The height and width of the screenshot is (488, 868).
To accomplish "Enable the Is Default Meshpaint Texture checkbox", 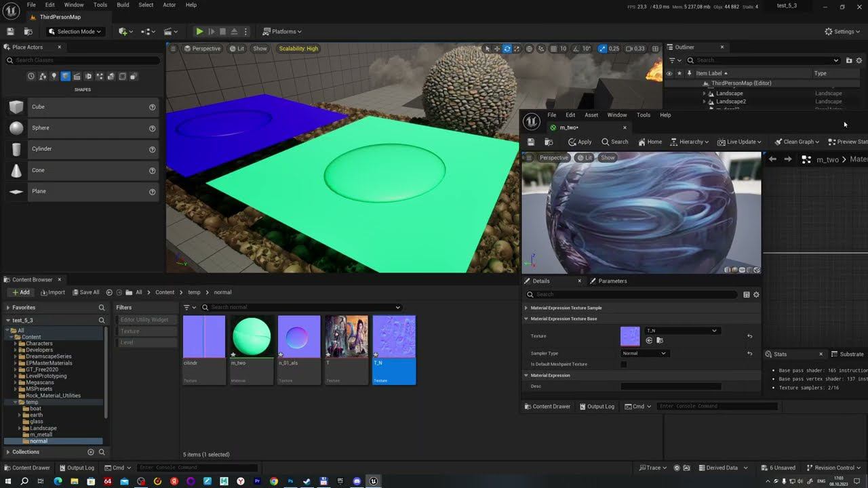I will pyautogui.click(x=624, y=364).
